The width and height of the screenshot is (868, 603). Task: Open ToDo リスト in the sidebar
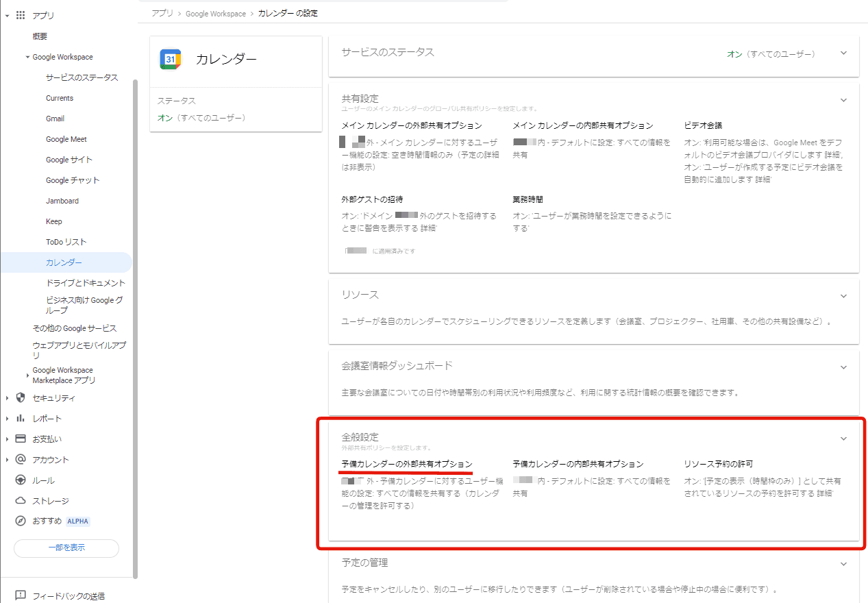pyautogui.click(x=66, y=242)
